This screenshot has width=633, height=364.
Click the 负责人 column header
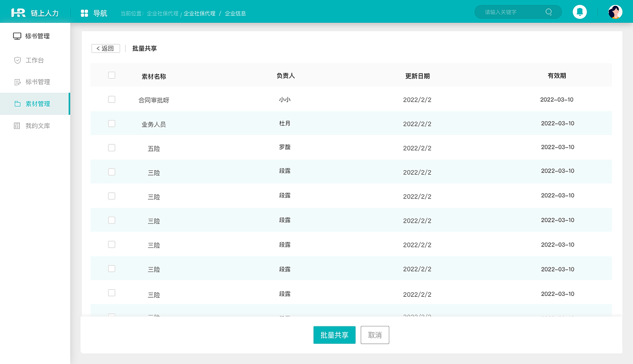pos(286,76)
